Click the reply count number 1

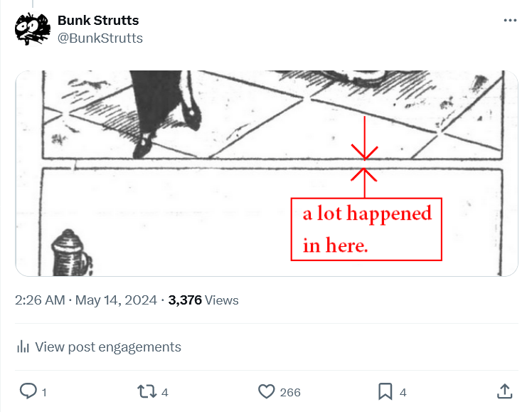44,392
